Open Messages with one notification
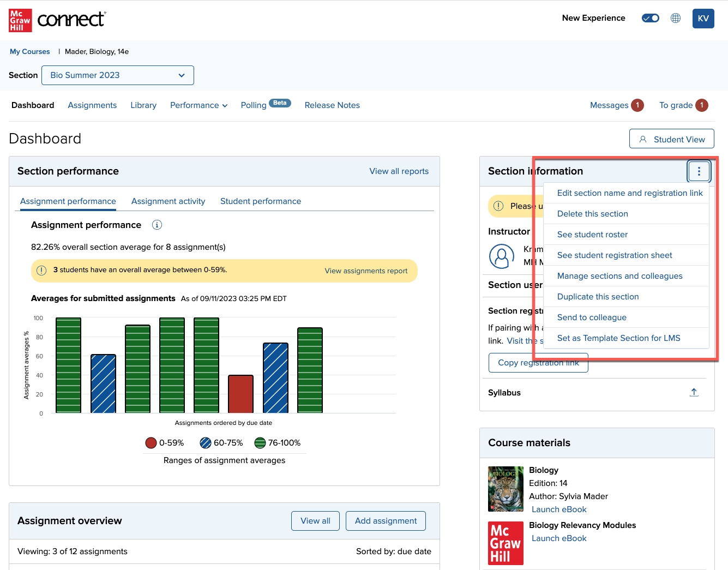Viewport: 728px width, 570px height. coord(616,105)
